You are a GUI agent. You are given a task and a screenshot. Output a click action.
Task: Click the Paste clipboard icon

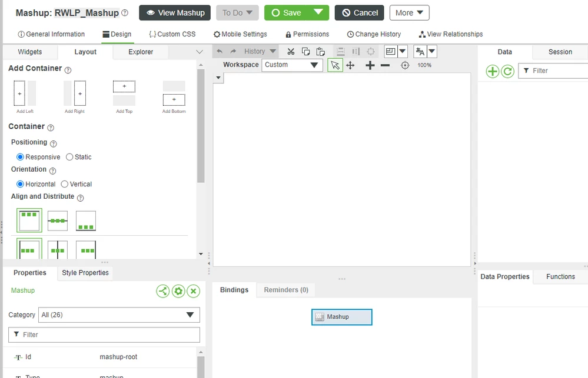coord(320,51)
